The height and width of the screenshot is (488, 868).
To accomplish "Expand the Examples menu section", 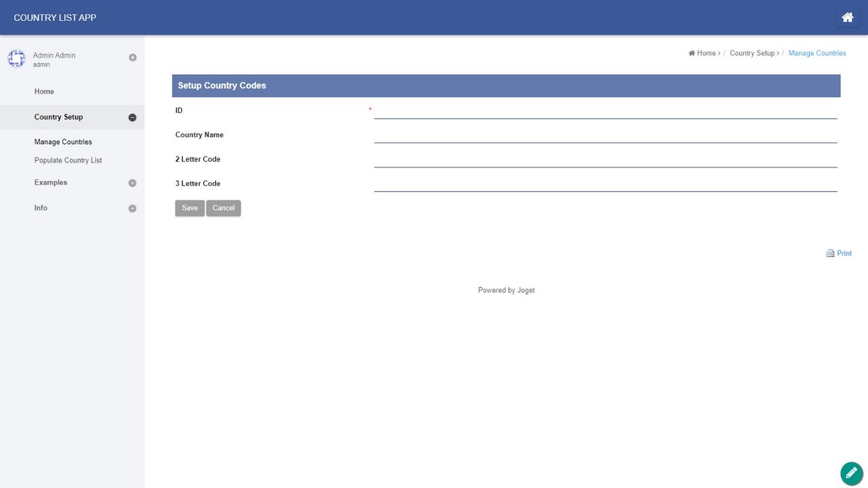I will coord(132,183).
